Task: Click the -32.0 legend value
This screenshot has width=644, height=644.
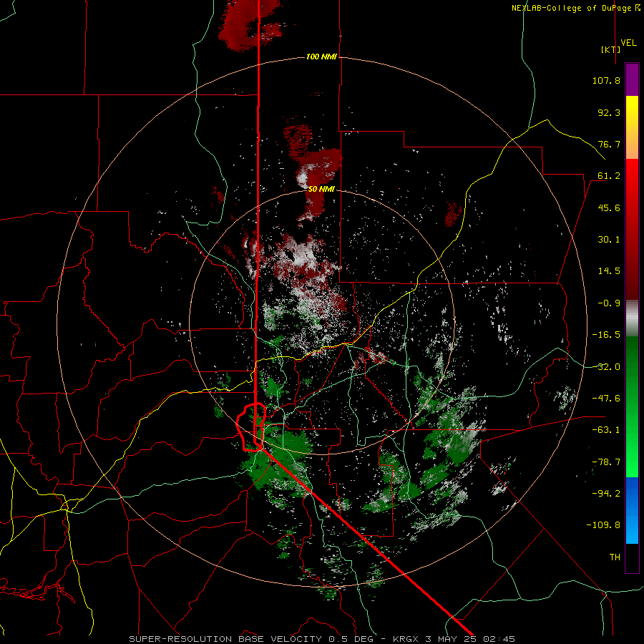Action: click(x=606, y=367)
